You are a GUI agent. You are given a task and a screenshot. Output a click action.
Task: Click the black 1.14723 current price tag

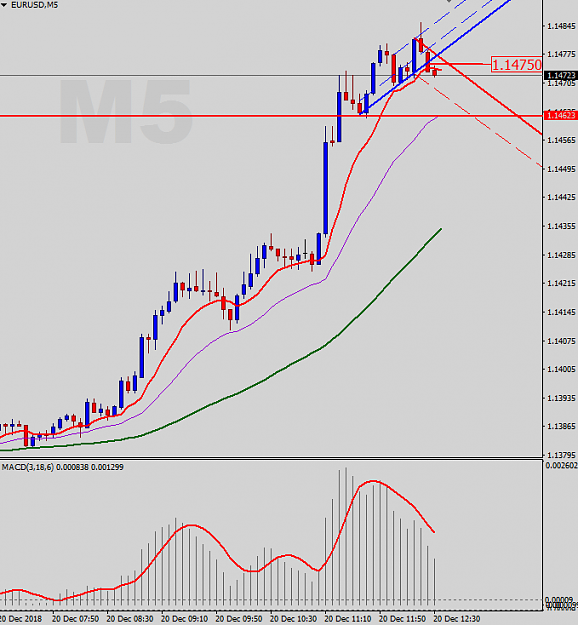[x=561, y=75]
